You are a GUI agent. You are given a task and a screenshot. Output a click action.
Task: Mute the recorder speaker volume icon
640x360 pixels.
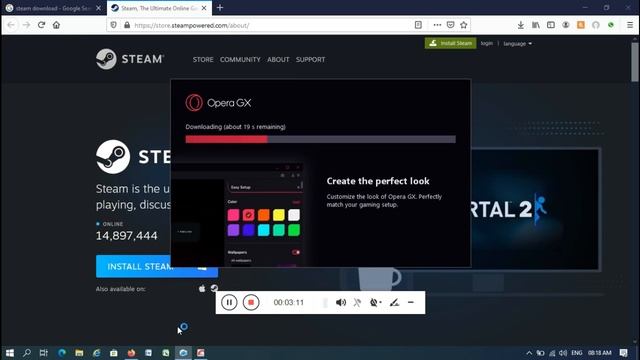[341, 302]
